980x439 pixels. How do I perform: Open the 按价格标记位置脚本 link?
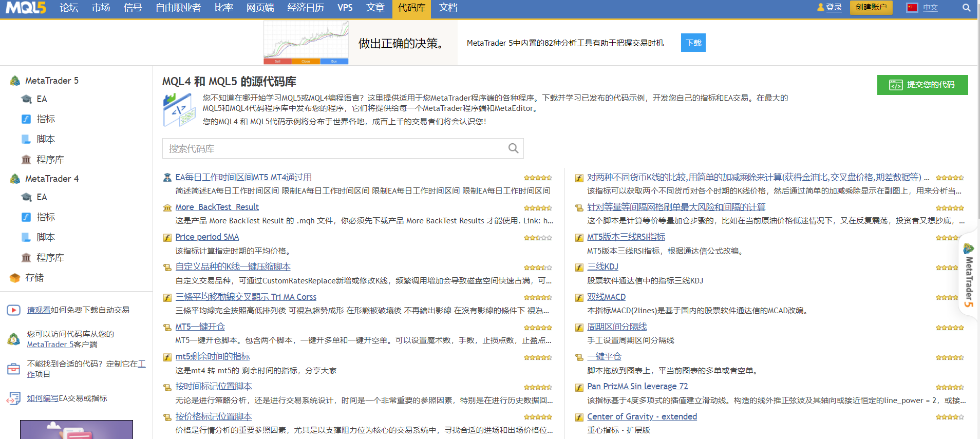214,417
